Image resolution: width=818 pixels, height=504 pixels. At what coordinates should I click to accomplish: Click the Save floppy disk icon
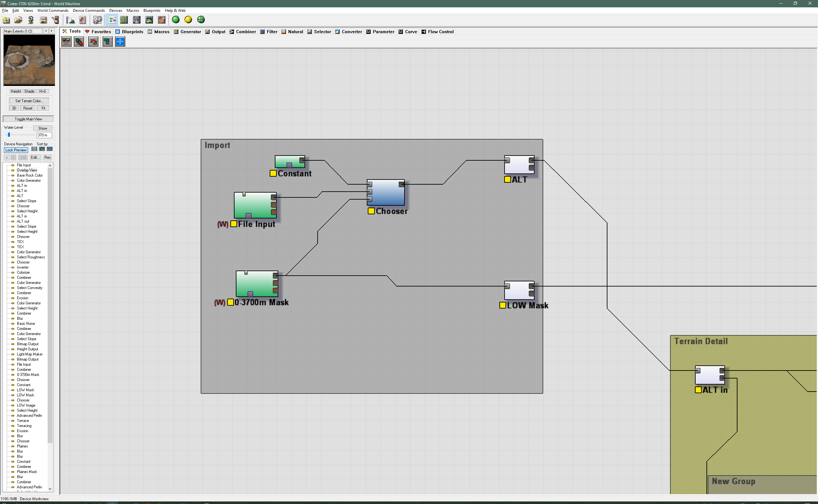tap(43, 20)
